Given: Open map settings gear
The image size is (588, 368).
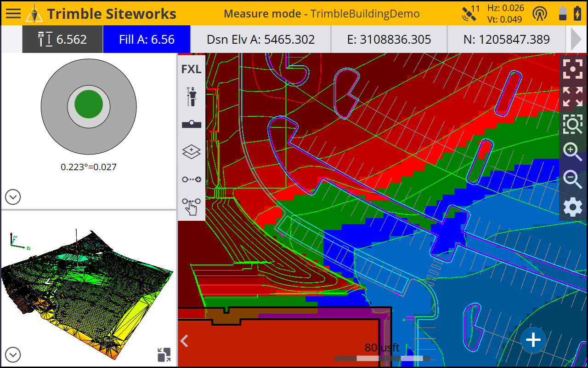Looking at the screenshot, I should point(573,207).
